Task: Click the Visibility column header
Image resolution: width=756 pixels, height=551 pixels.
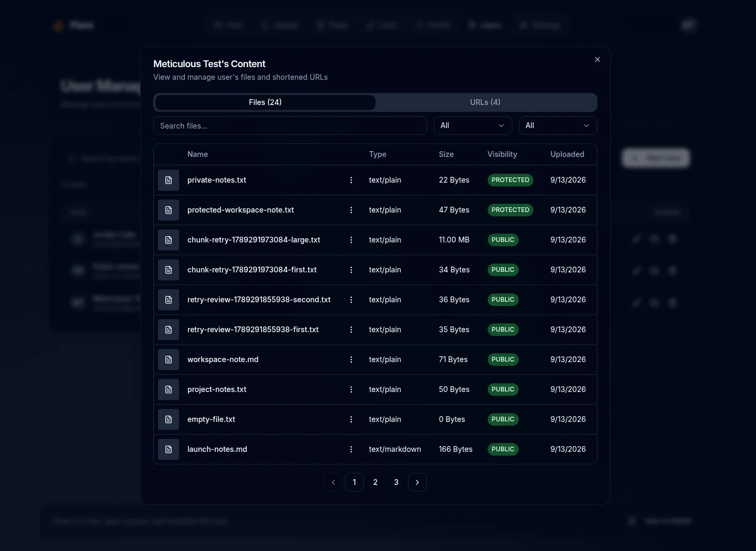Action: [x=502, y=154]
